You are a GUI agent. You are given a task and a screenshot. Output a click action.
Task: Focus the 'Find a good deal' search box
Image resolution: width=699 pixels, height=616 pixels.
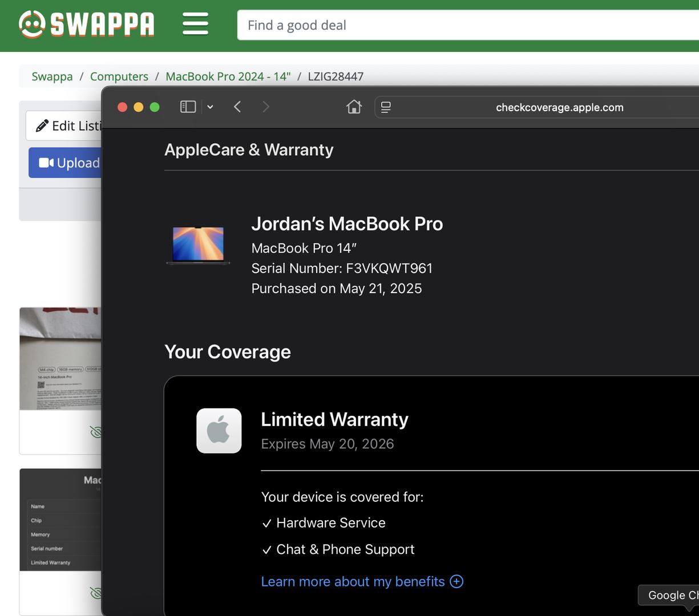(x=468, y=25)
